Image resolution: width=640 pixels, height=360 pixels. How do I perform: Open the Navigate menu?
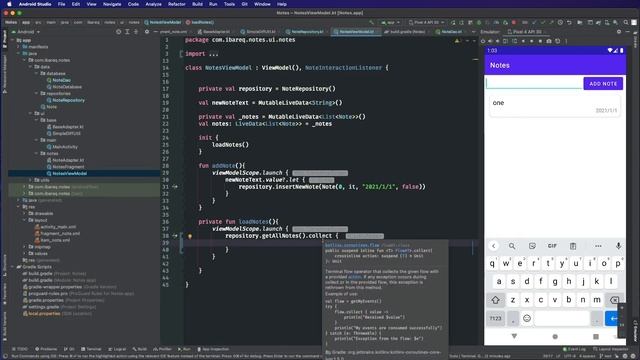click(112, 4)
